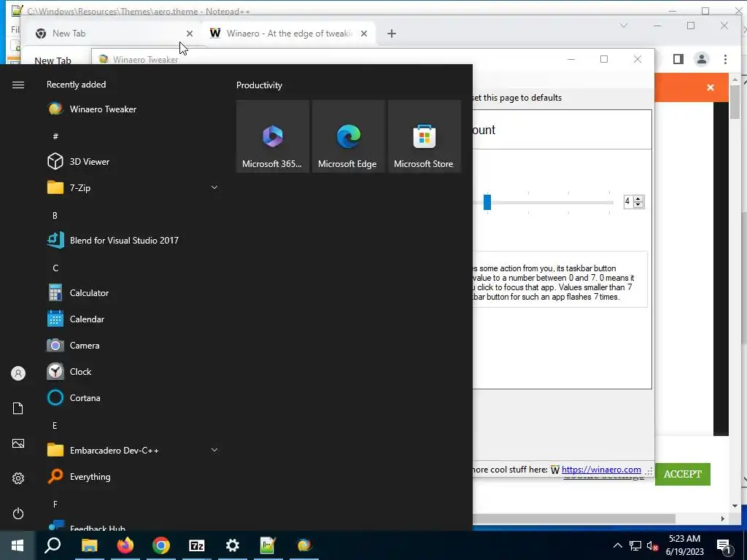Click the network tray icon
The image size is (747, 560).
[x=635, y=545]
